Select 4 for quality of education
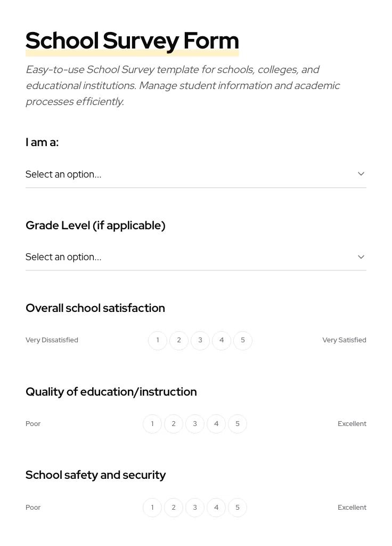This screenshot has height=546, width=392. coord(216,423)
